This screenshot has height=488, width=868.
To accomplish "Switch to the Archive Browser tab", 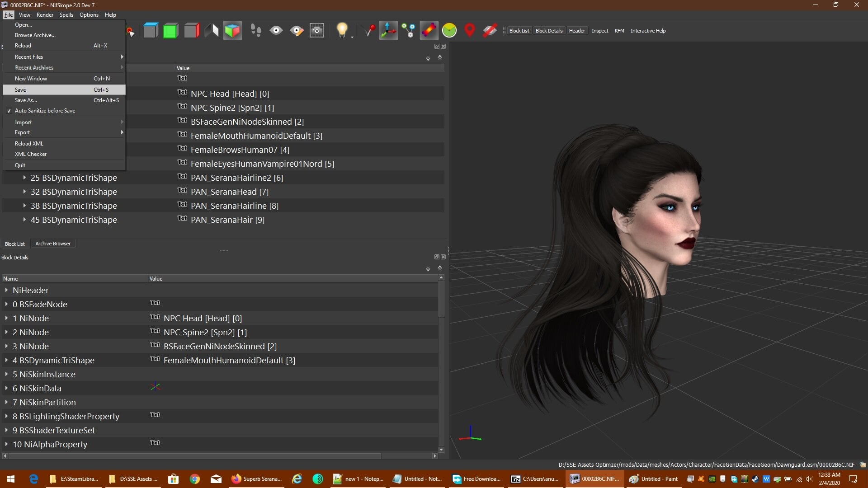I will point(53,244).
